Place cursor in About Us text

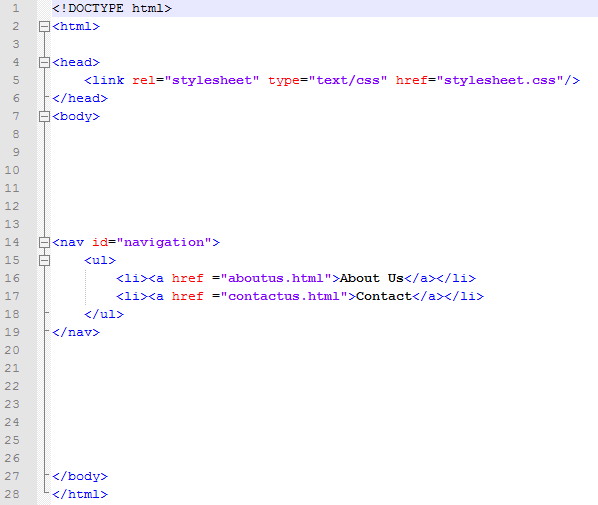372,278
